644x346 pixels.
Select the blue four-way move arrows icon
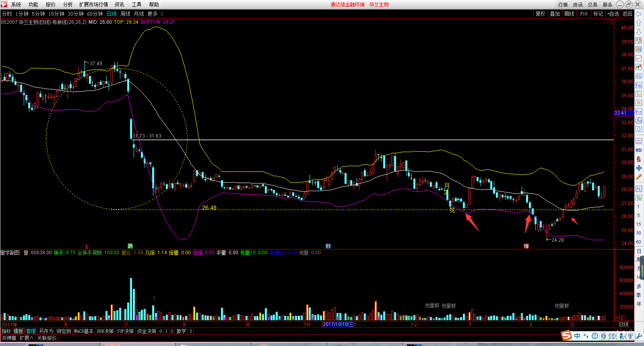tap(639, 168)
